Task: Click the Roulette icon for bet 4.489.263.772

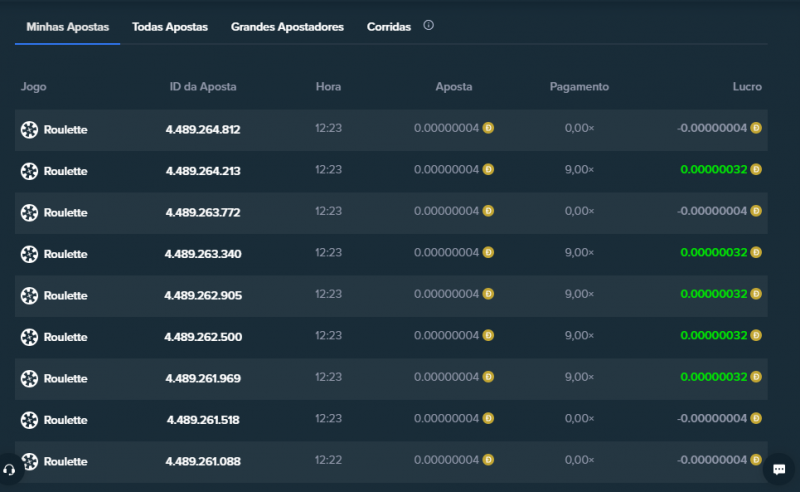Action: (29, 212)
